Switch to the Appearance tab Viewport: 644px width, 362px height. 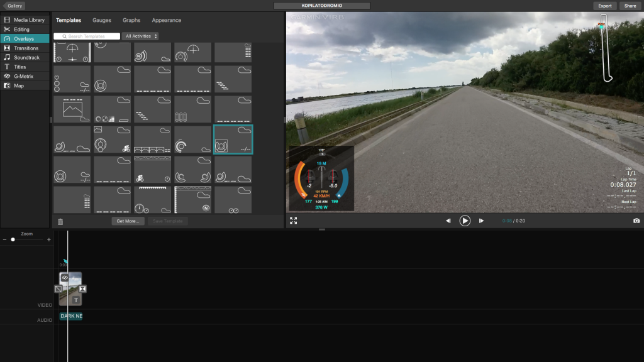(166, 20)
